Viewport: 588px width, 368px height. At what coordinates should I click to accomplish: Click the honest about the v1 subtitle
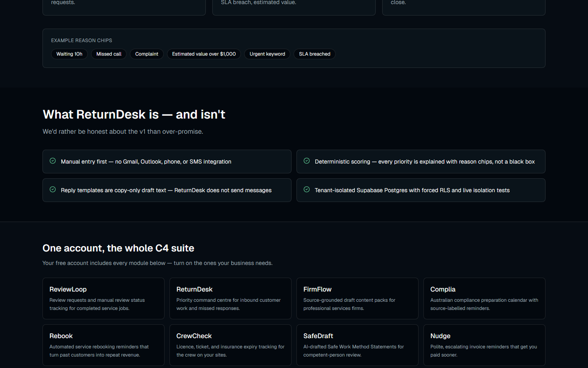click(123, 132)
